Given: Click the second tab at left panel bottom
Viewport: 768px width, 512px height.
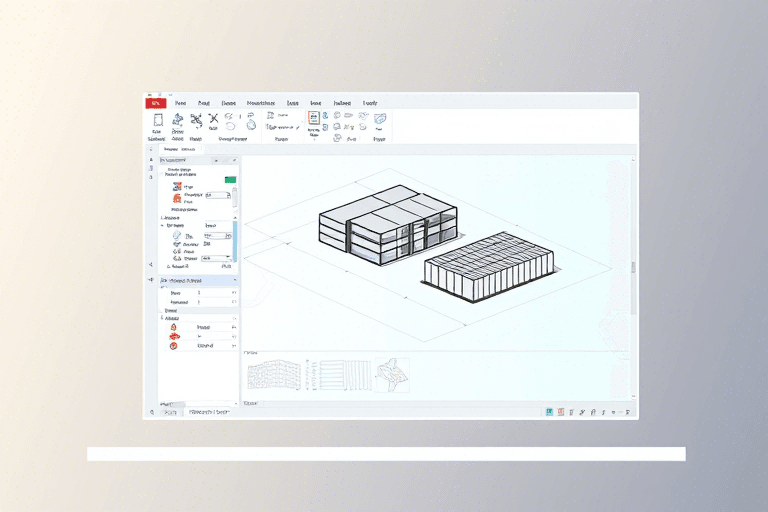Looking at the screenshot, I should (x=208, y=411).
